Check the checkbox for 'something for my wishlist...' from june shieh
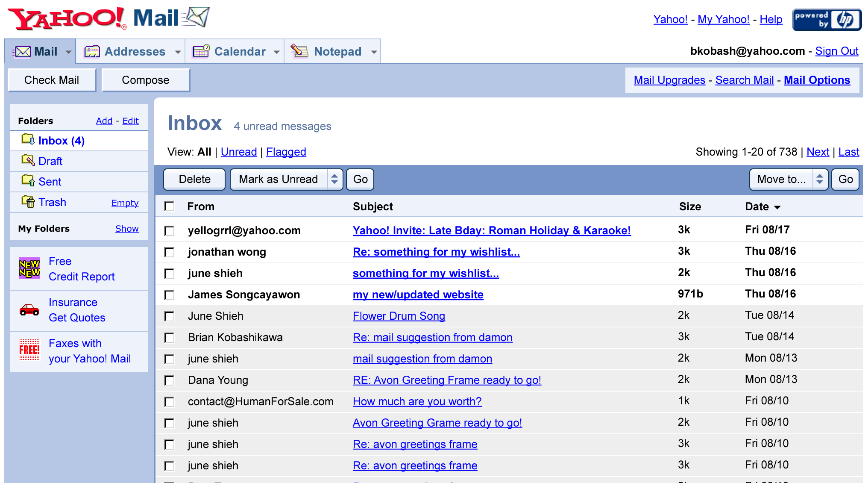Viewport: 868px width, 483px height. [x=170, y=274]
